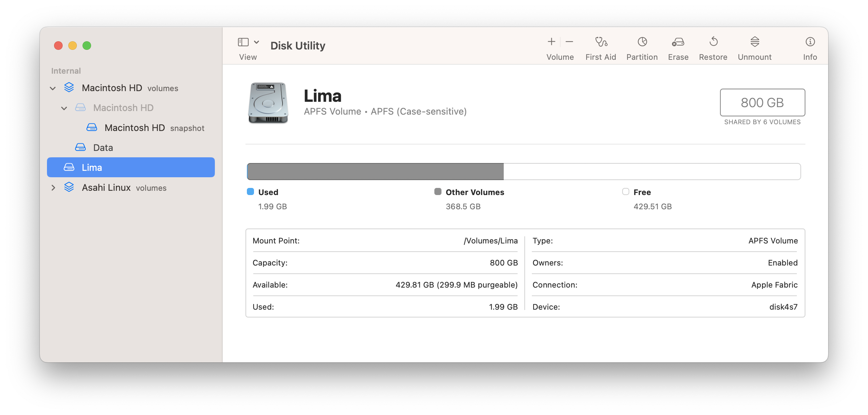This screenshot has width=868, height=415.
Task: Show info for the selected volume
Action: 810,46
